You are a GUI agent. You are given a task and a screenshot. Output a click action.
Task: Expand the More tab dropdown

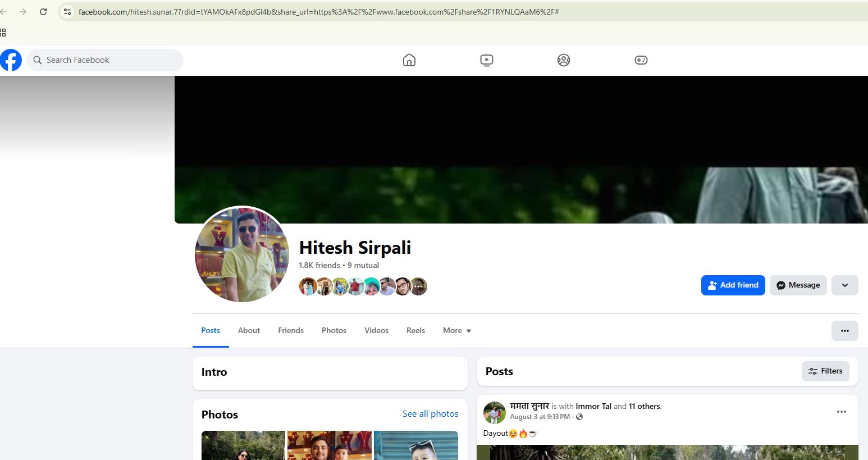(457, 330)
